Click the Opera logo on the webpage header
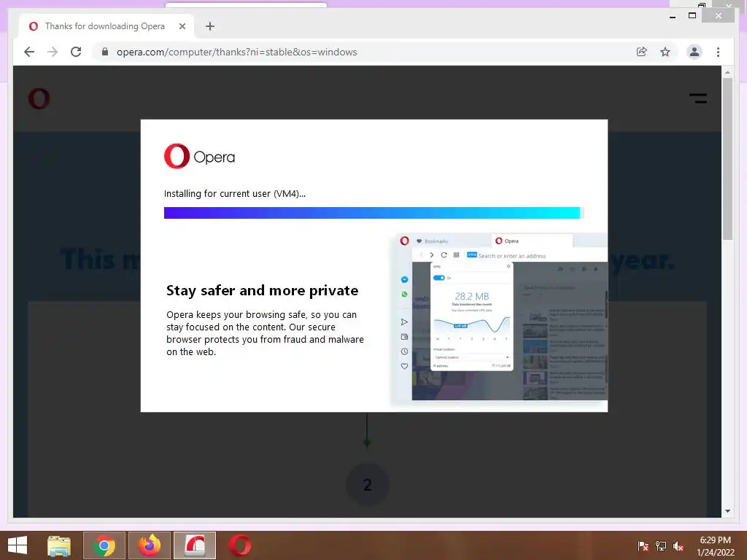 coord(39,98)
